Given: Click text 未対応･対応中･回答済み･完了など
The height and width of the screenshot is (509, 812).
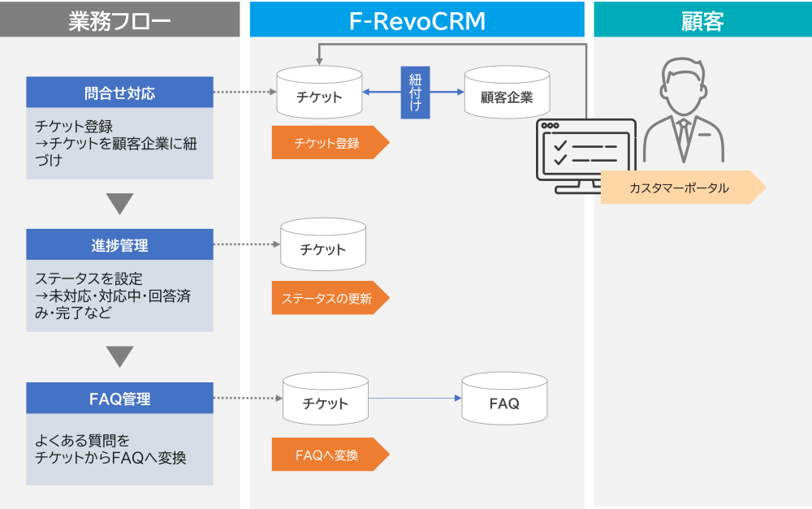Looking at the screenshot, I should coord(114,304).
